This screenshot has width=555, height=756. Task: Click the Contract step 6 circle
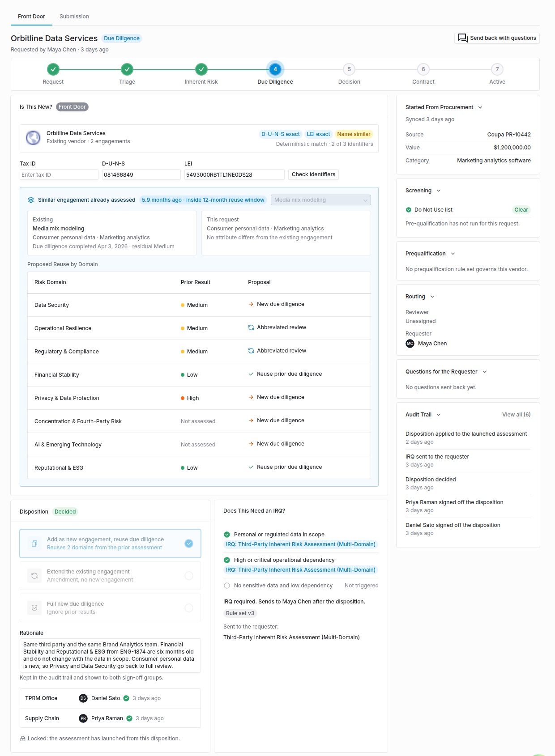[423, 69]
